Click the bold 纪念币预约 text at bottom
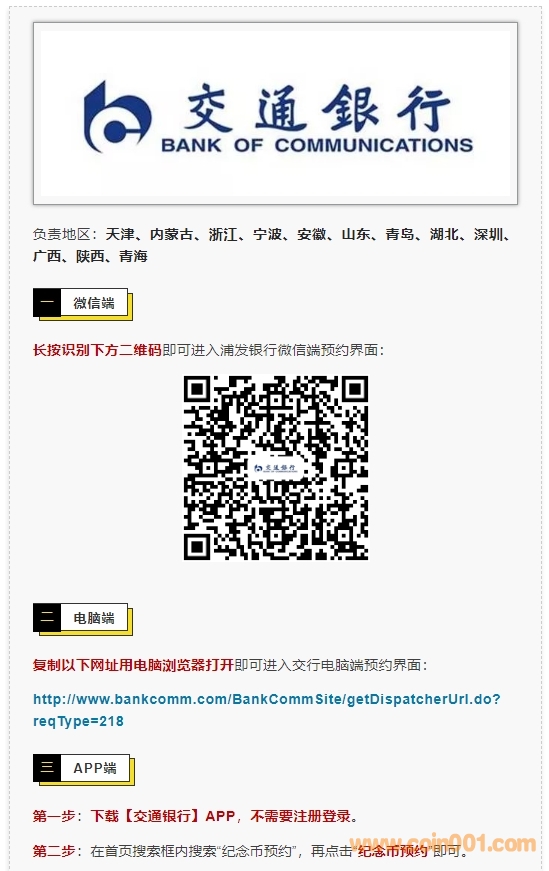 [393, 850]
